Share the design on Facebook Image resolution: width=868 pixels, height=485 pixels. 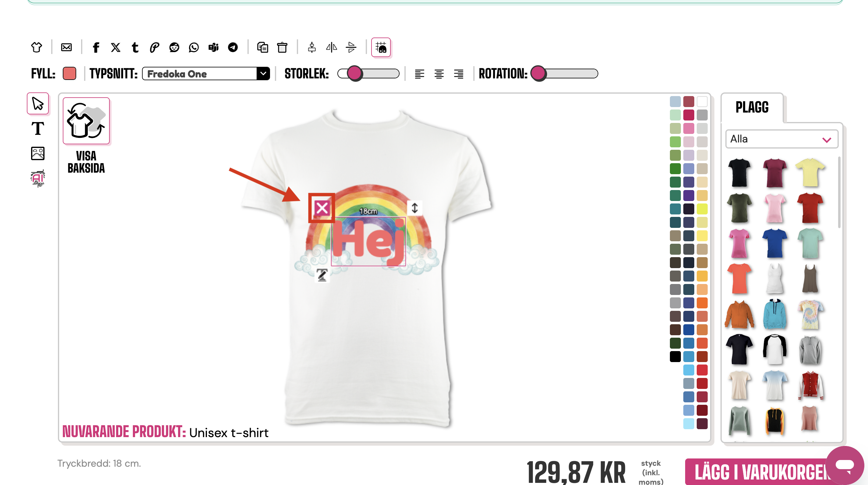pyautogui.click(x=96, y=48)
